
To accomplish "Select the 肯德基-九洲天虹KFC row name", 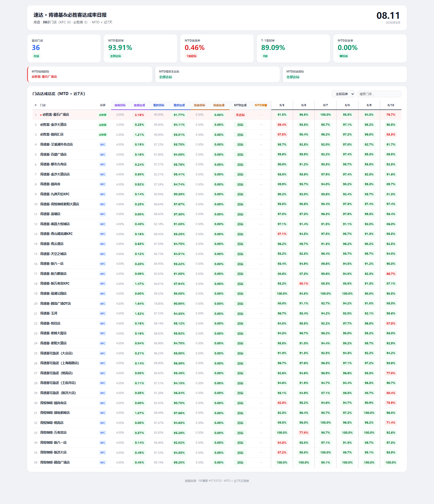I will [55, 194].
